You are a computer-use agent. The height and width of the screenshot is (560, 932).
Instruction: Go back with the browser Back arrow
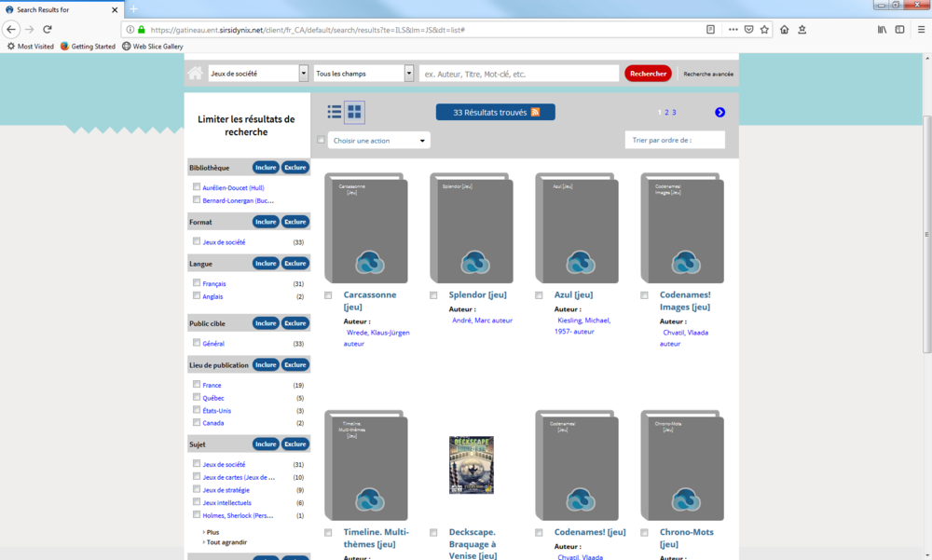click(11, 29)
